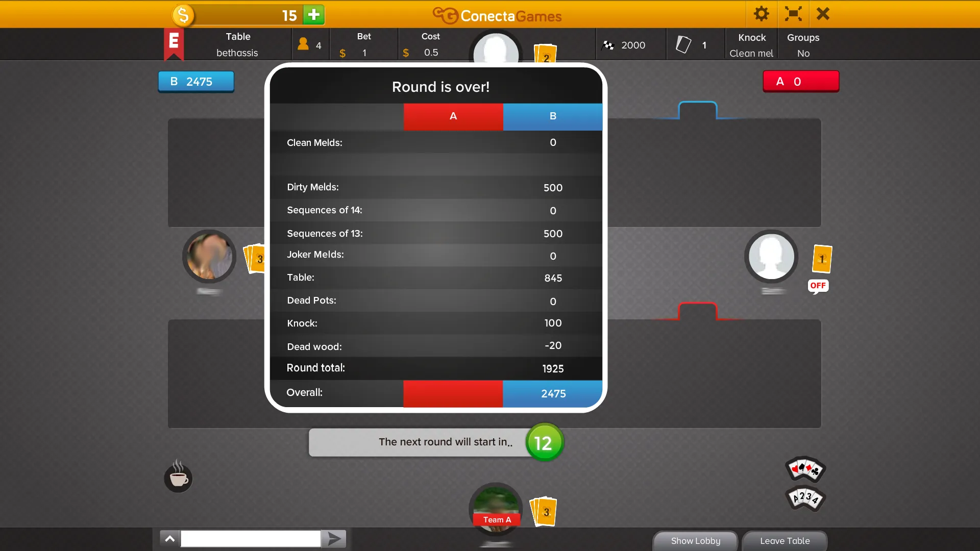
Task: Click the coin/currency plus button
Action: [313, 15]
